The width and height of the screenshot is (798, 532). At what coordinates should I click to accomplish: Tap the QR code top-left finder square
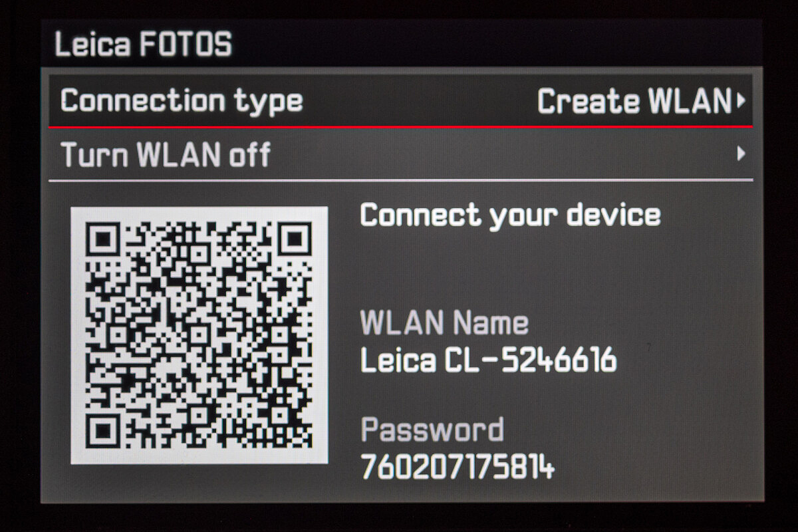[103, 239]
